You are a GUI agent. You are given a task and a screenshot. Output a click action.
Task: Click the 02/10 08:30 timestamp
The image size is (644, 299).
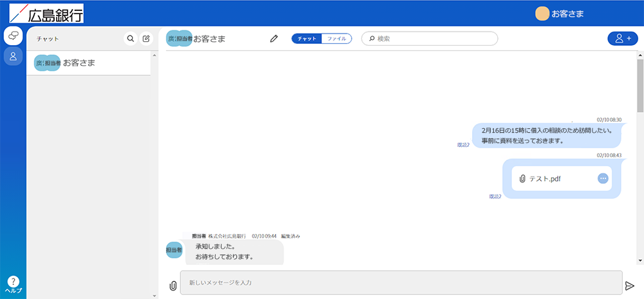(x=609, y=119)
